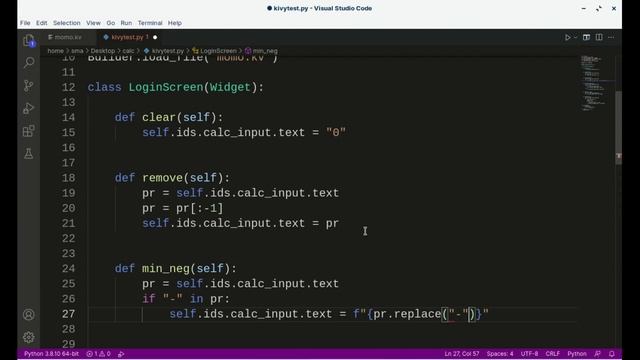Open the Terminal menu

coord(150,23)
